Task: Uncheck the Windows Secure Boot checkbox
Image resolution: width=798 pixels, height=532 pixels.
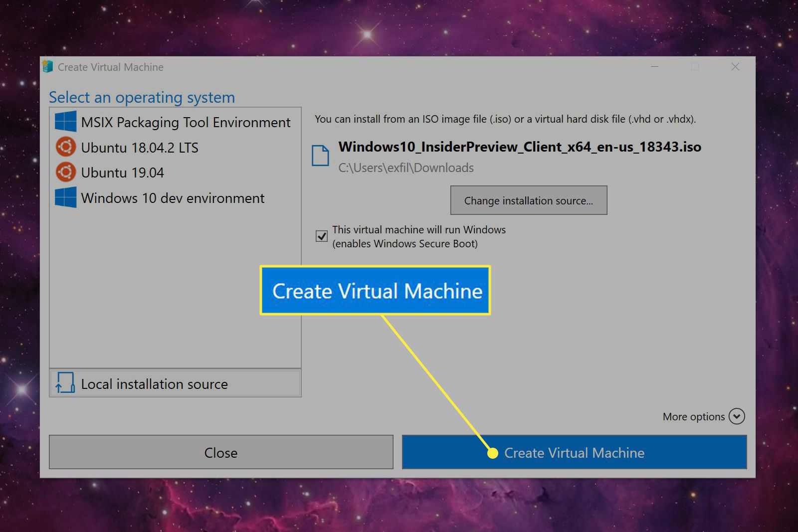Action: pyautogui.click(x=322, y=236)
